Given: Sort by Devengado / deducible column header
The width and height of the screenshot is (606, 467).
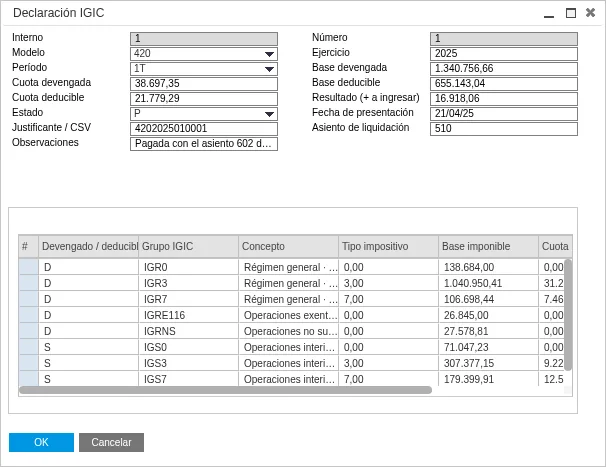Looking at the screenshot, I should click(89, 247).
